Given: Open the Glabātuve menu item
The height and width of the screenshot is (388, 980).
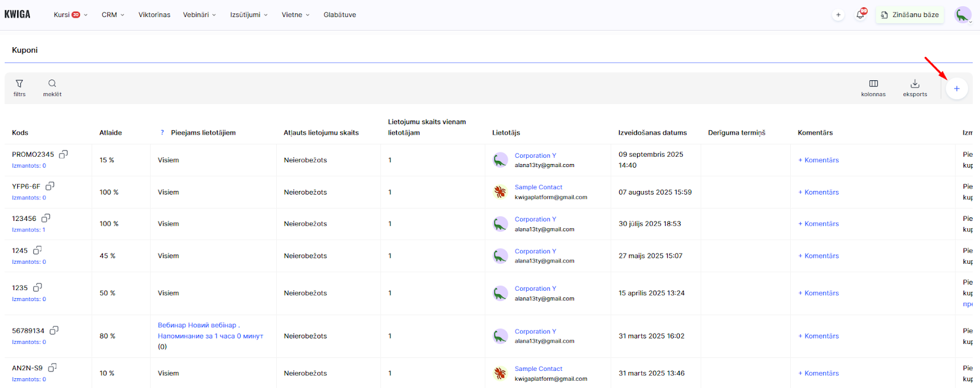Looking at the screenshot, I should [x=339, y=15].
